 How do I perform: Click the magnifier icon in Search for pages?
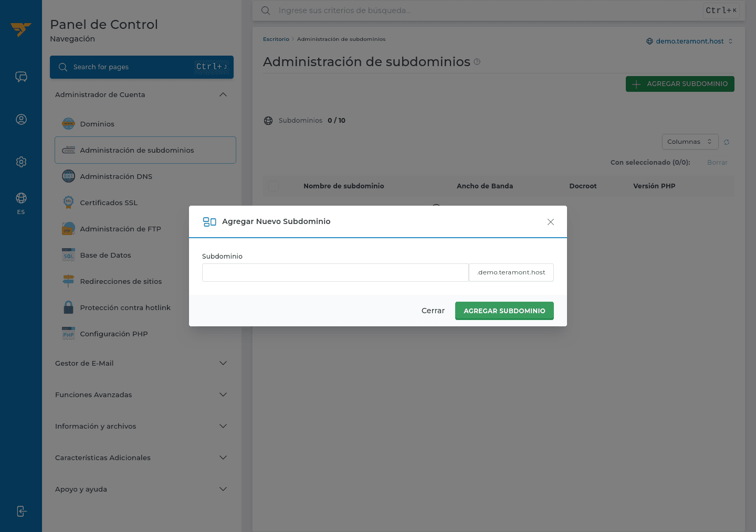point(63,67)
